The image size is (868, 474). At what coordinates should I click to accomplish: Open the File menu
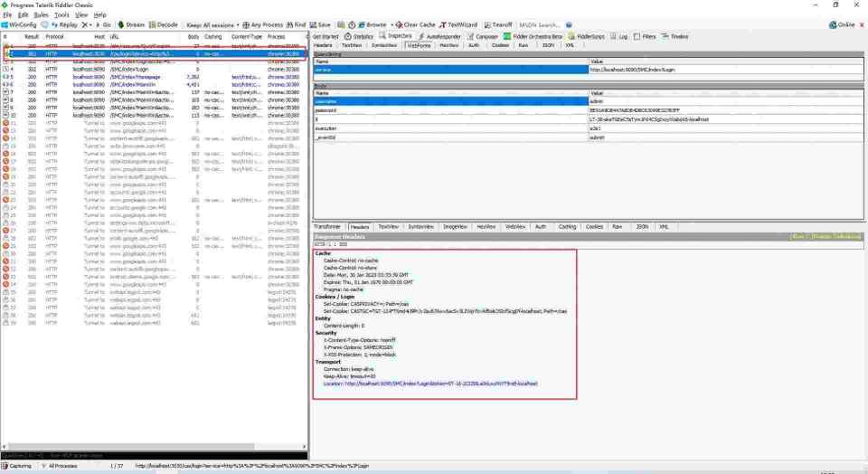pos(7,15)
